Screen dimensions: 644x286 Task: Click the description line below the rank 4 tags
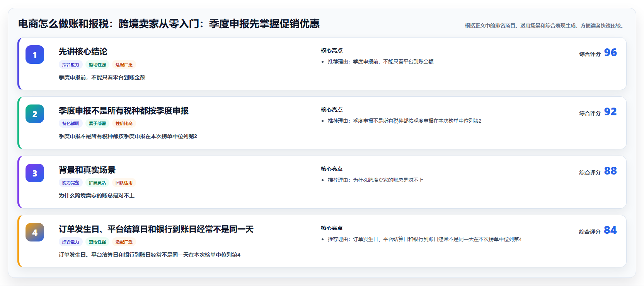click(150, 255)
